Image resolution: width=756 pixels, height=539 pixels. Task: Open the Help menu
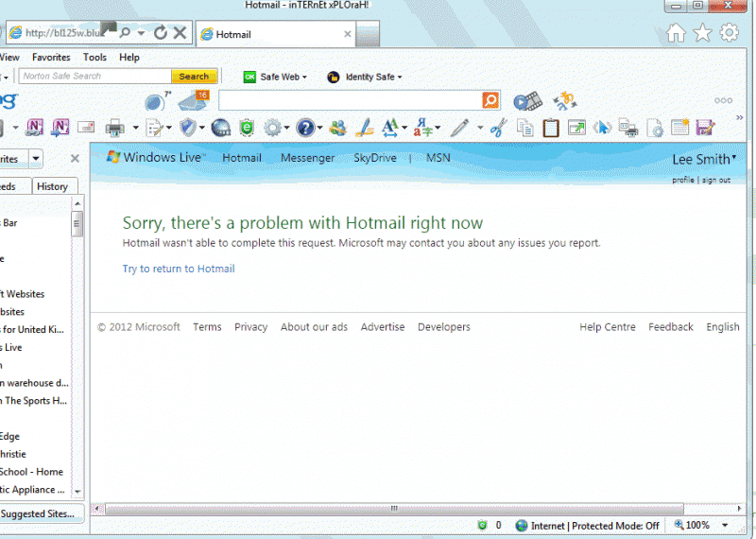pyautogui.click(x=129, y=57)
